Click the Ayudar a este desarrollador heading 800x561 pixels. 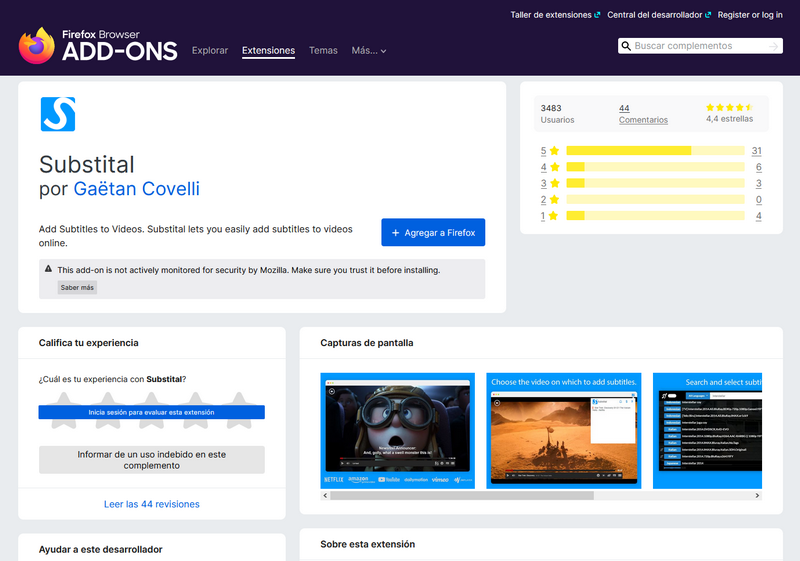pyautogui.click(x=101, y=549)
